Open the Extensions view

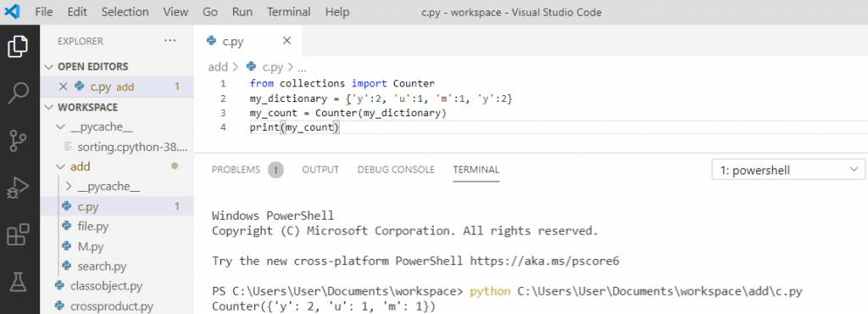pyautogui.click(x=19, y=235)
